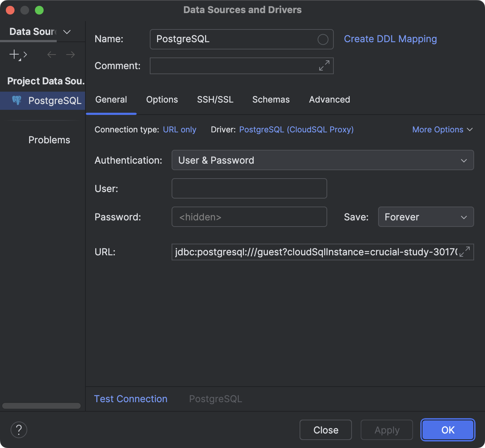Expand the URL field with its expand icon
This screenshot has height=448, width=485.
coord(464,252)
